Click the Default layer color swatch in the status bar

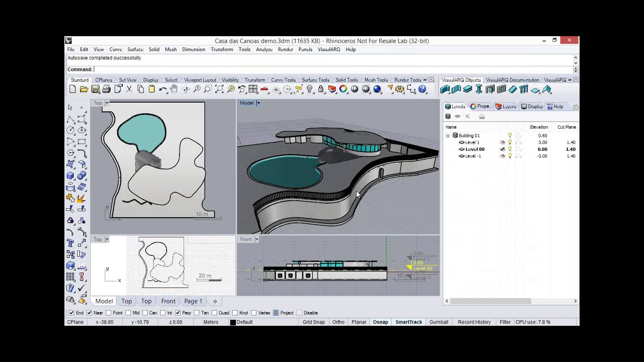click(232, 322)
